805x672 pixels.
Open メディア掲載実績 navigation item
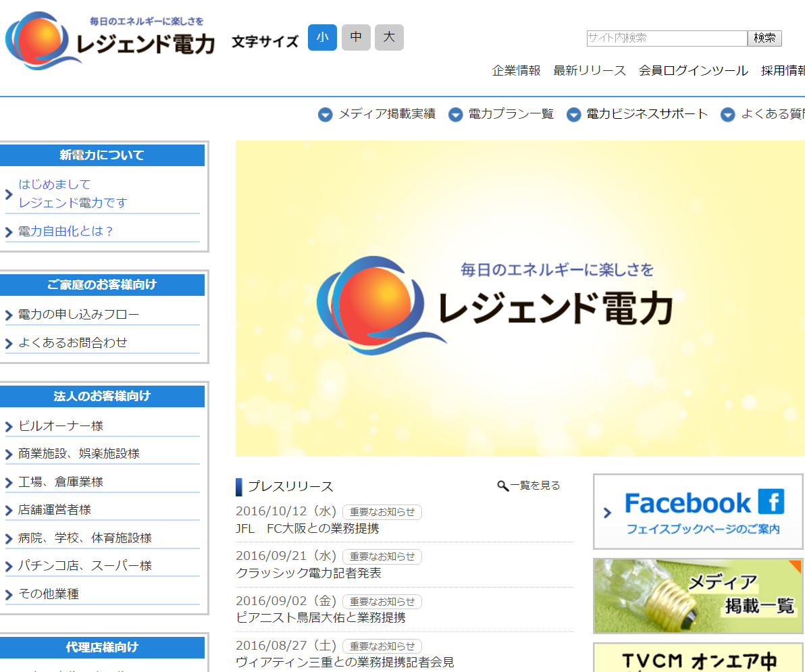(x=386, y=114)
